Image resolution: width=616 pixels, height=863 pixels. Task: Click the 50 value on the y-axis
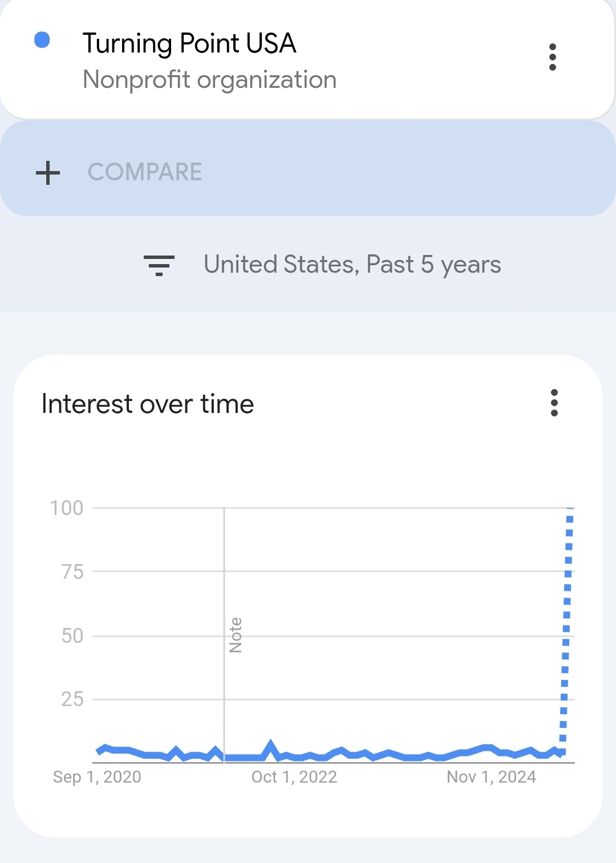tap(72, 635)
